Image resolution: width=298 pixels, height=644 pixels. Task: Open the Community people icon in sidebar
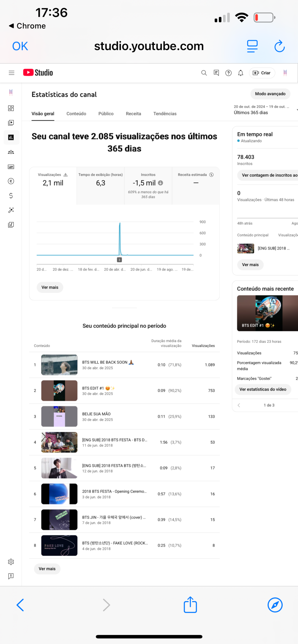tap(11, 152)
